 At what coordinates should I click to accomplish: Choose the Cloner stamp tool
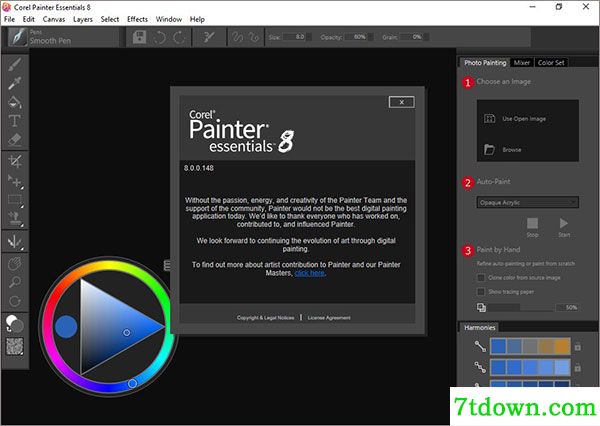(x=15, y=219)
